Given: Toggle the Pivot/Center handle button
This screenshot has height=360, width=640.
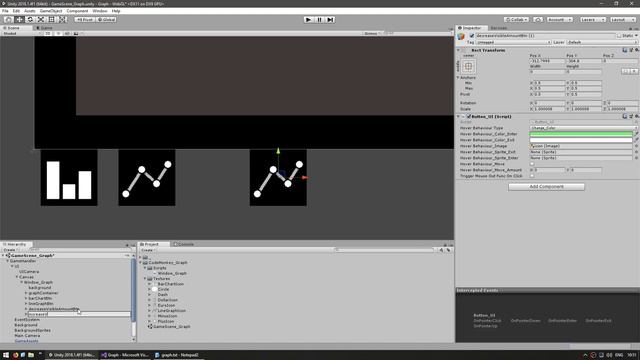Looking at the screenshot, I should coord(85,20).
